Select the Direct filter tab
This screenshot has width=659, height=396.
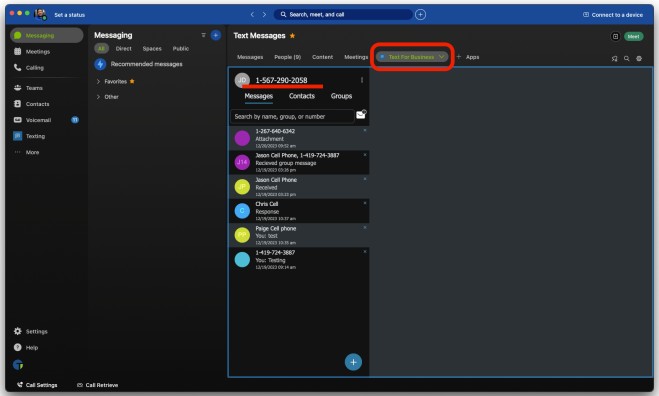(x=124, y=48)
